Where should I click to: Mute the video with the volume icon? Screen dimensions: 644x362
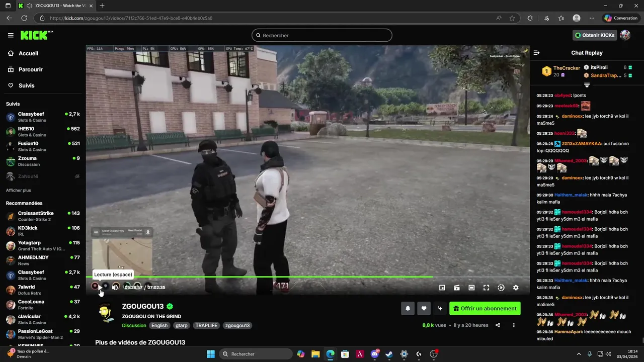(115, 287)
